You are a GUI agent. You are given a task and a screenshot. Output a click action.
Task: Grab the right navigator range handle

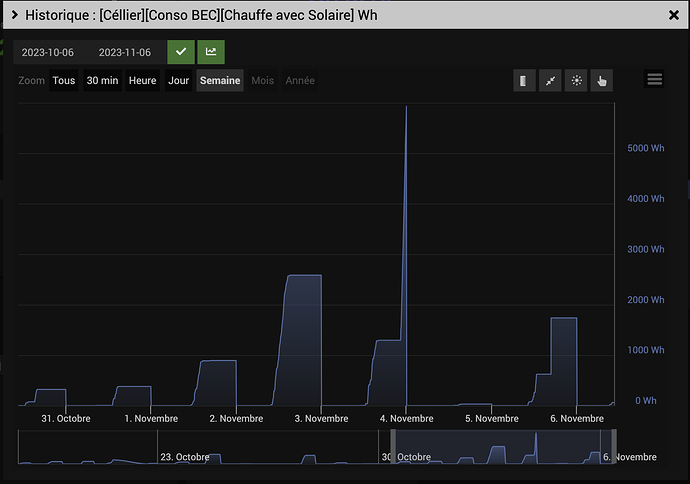[x=614, y=447]
